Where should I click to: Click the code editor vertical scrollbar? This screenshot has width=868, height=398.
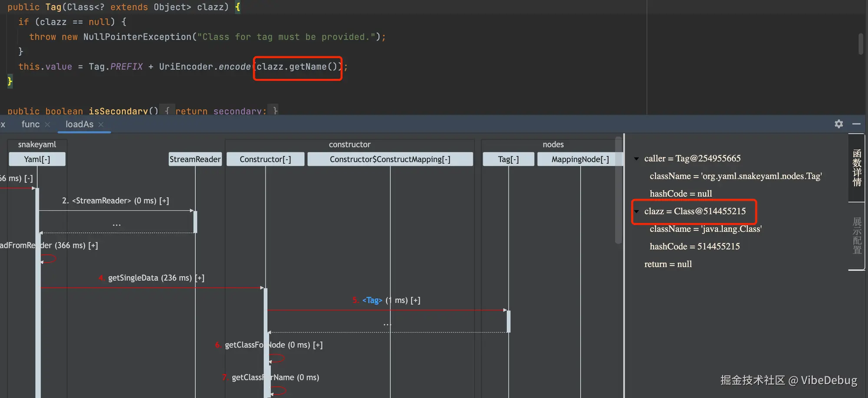click(861, 44)
